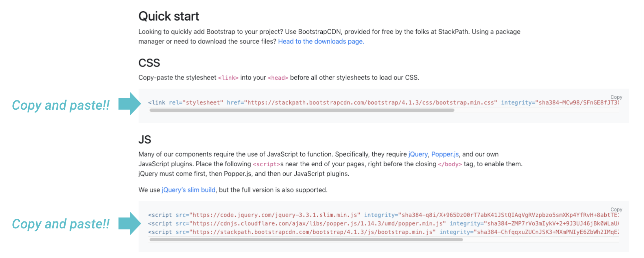The width and height of the screenshot is (644, 258).
Task: Follow the jQuery link in the JS paragraph
Action: tap(418, 154)
